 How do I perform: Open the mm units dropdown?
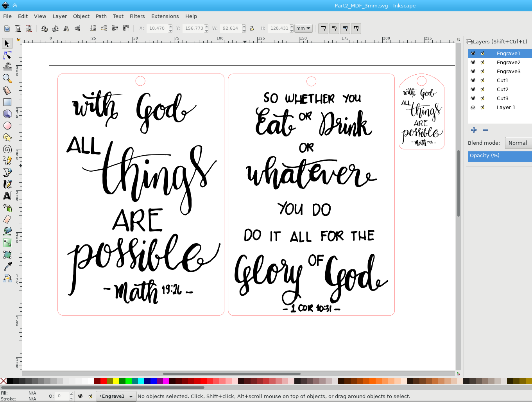pos(303,28)
